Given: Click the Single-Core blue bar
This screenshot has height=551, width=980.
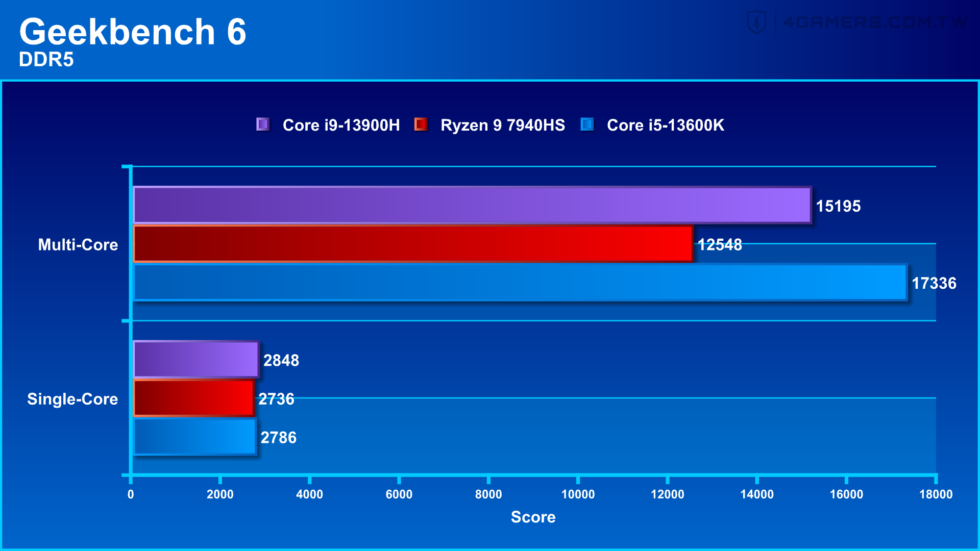Looking at the screenshot, I should (194, 437).
